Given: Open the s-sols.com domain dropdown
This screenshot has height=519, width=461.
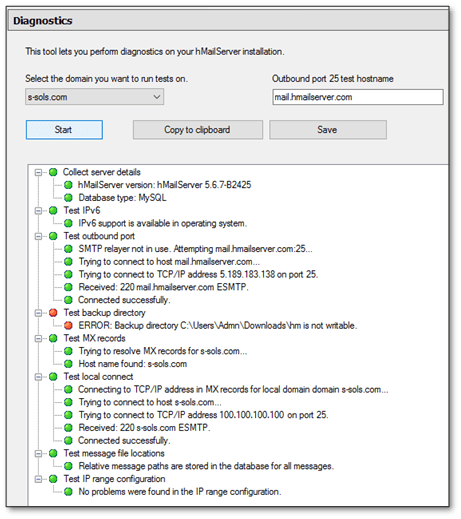Looking at the screenshot, I should tap(94, 97).
